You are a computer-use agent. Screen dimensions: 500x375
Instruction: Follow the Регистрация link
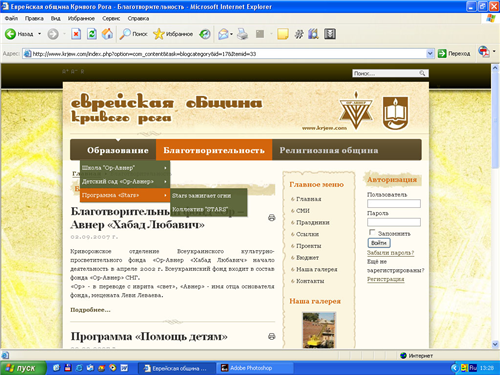point(386,279)
